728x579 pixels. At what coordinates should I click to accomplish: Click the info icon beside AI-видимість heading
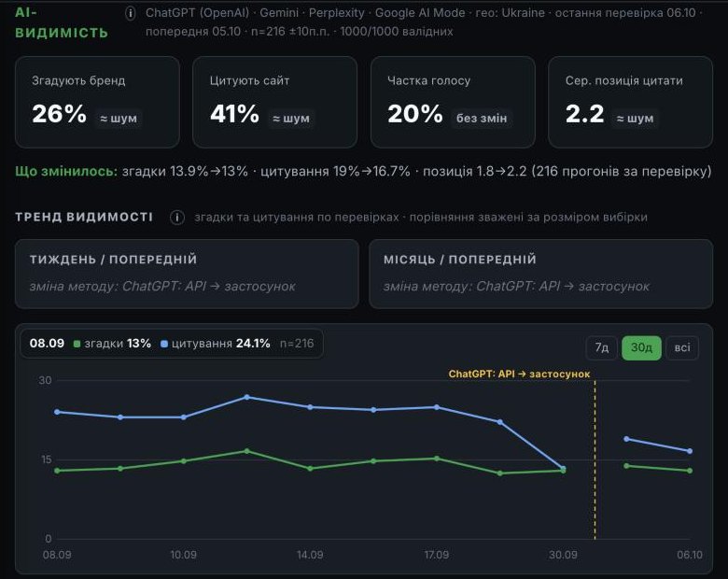point(131,13)
